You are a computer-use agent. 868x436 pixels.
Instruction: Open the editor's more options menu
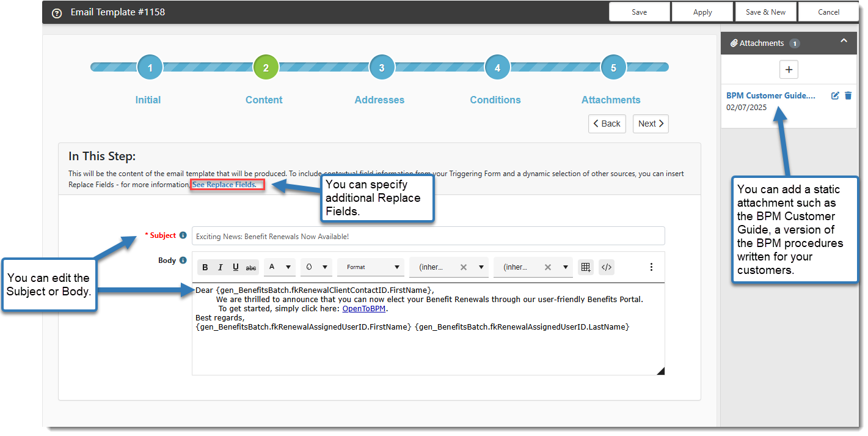(651, 267)
